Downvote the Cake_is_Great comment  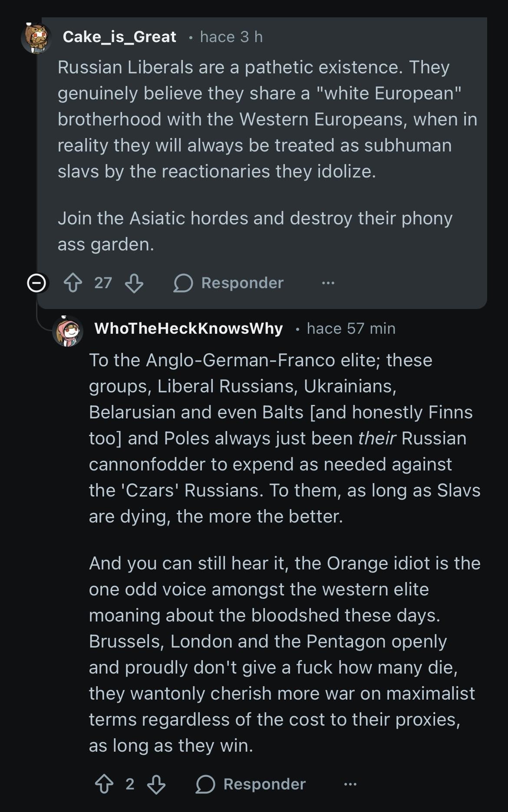tap(134, 283)
